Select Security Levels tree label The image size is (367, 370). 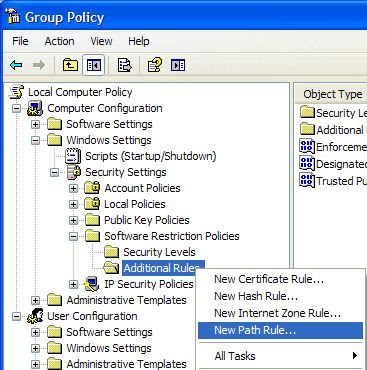pyautogui.click(x=159, y=252)
